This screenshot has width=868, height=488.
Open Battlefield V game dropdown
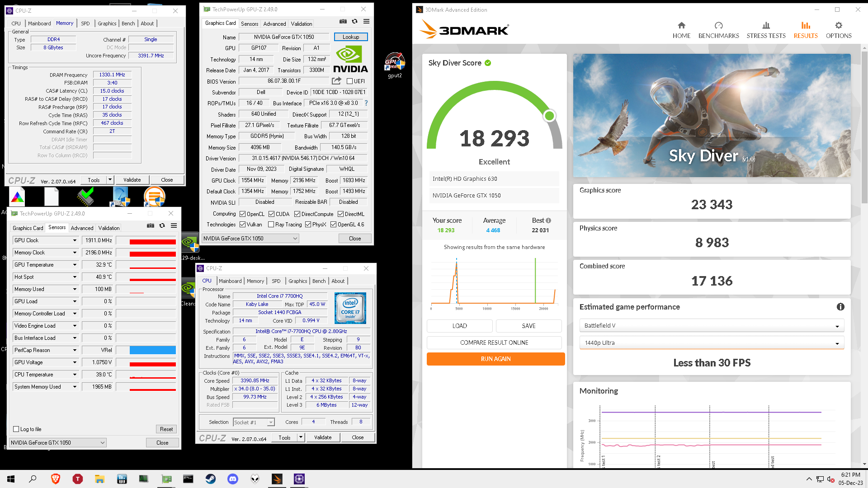click(712, 326)
